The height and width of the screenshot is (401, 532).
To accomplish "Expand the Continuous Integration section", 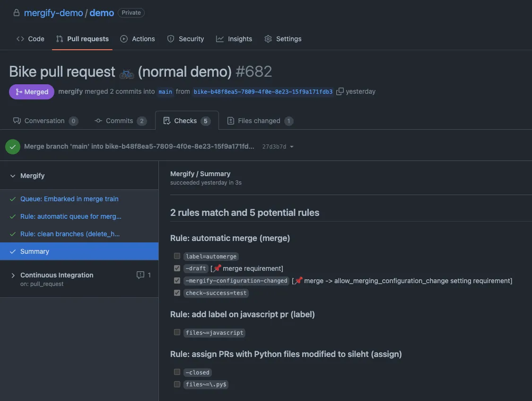I will click(13, 275).
